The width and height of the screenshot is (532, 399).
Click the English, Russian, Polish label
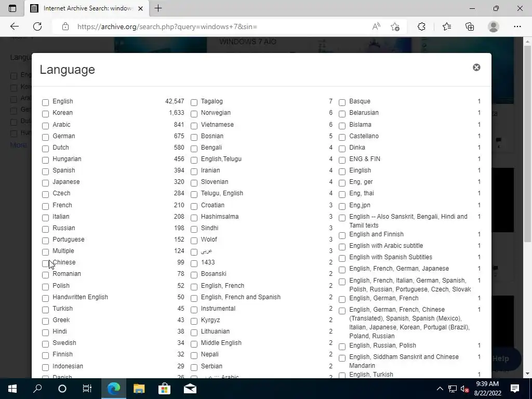pos(382,345)
